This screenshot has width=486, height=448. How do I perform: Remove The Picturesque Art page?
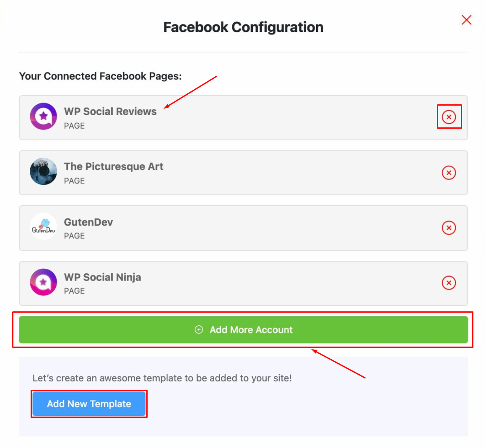(x=449, y=173)
